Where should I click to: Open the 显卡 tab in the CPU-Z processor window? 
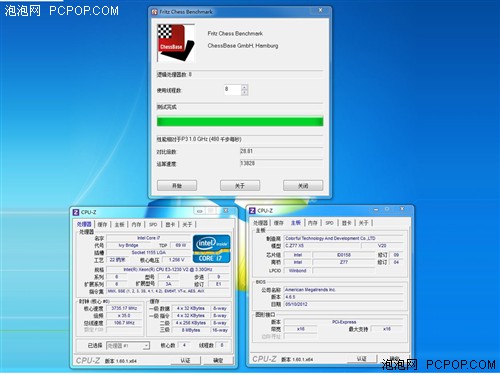tap(170, 225)
